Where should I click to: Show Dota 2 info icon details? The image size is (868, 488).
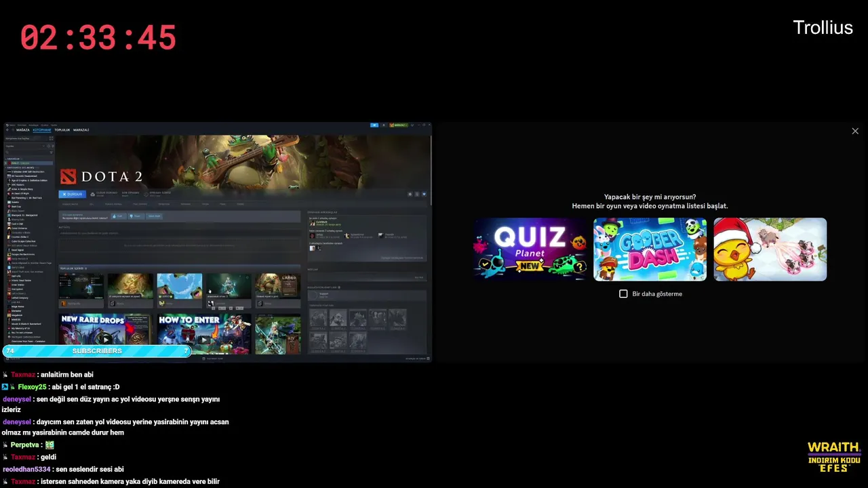(417, 194)
